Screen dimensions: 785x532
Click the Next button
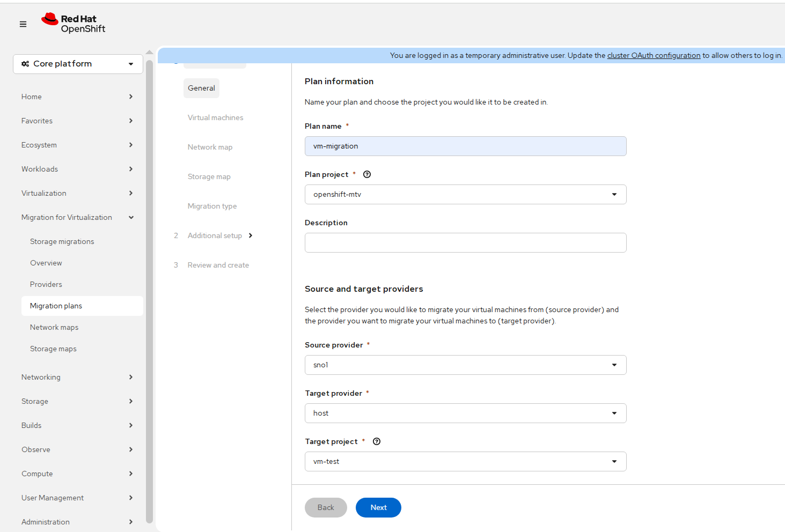pos(378,507)
